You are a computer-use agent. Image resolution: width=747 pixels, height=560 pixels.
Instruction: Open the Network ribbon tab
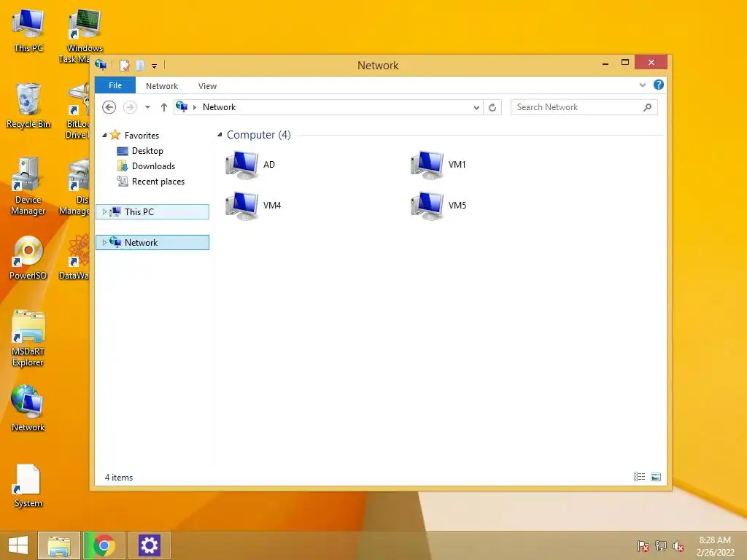(162, 86)
